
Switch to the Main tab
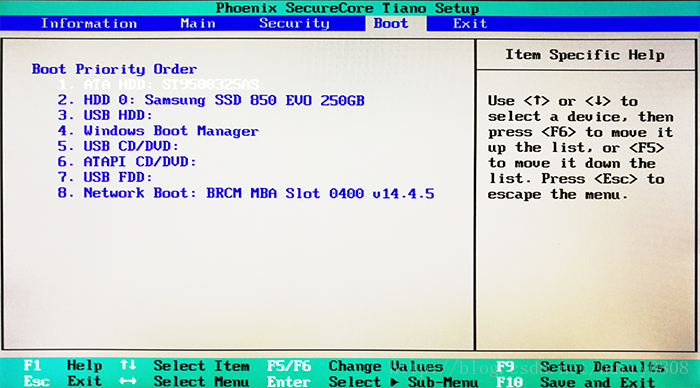pos(198,23)
